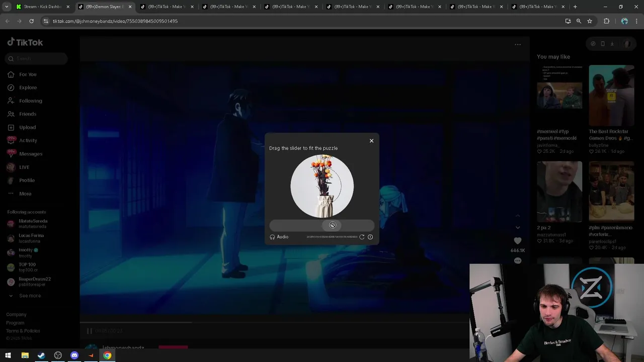
Task: Open Discord from taskbar
Action: click(x=74, y=355)
